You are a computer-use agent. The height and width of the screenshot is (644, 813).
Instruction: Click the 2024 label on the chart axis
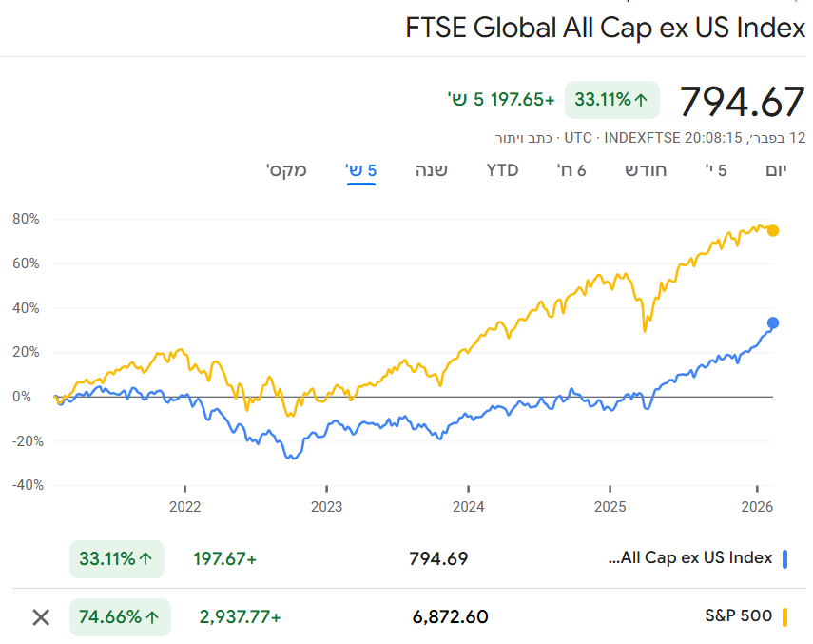(x=468, y=505)
